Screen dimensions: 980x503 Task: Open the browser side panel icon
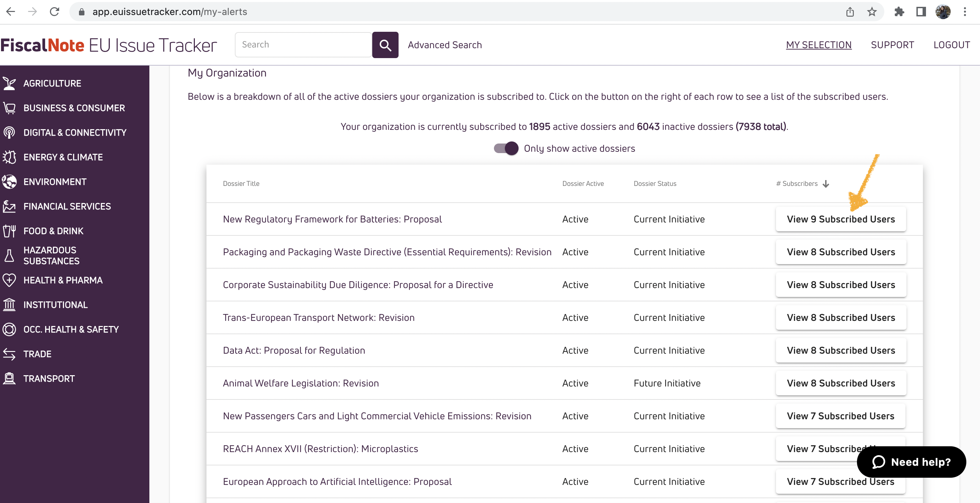pyautogui.click(x=921, y=12)
